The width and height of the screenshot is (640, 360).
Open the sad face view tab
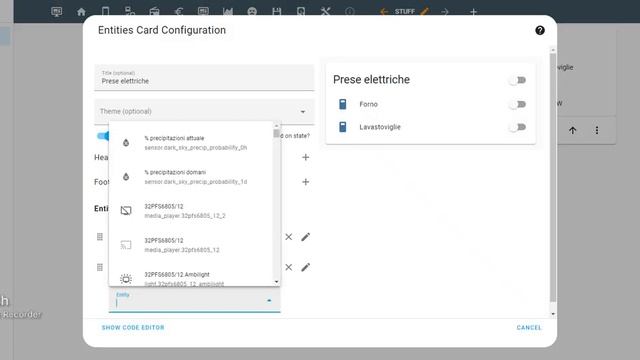[252, 12]
